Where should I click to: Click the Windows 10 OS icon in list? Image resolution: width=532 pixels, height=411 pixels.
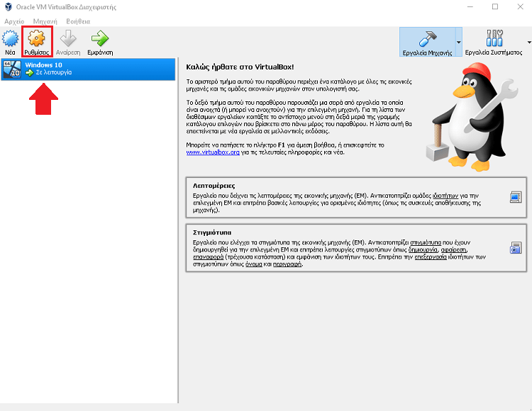[12, 69]
